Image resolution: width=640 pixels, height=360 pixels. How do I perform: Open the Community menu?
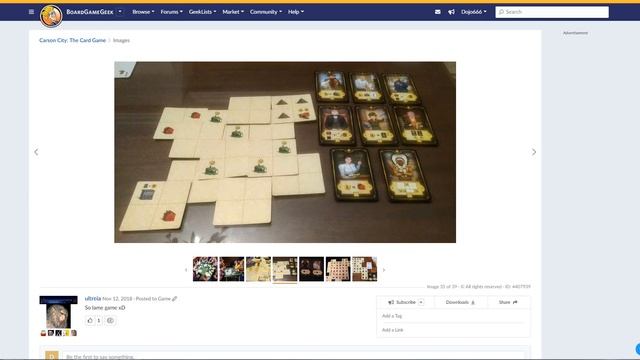point(266,12)
